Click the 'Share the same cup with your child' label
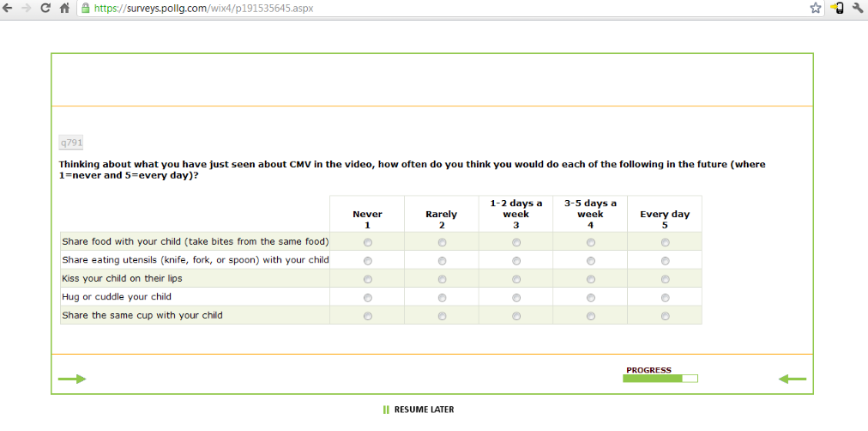The height and width of the screenshot is (431, 868). point(142,315)
